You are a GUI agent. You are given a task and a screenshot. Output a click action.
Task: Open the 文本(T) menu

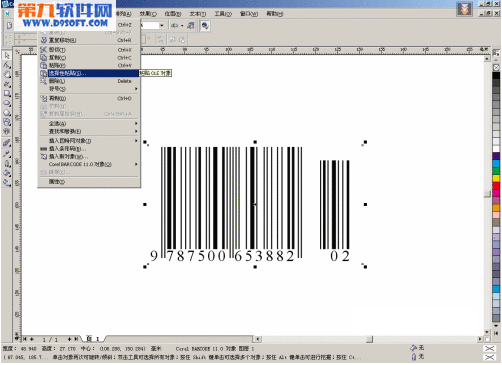198,14
